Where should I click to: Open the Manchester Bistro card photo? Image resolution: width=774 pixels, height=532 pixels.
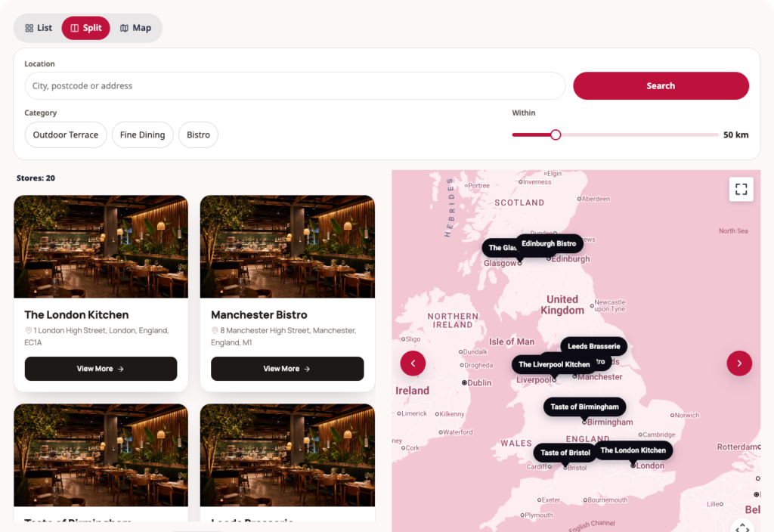click(x=287, y=247)
